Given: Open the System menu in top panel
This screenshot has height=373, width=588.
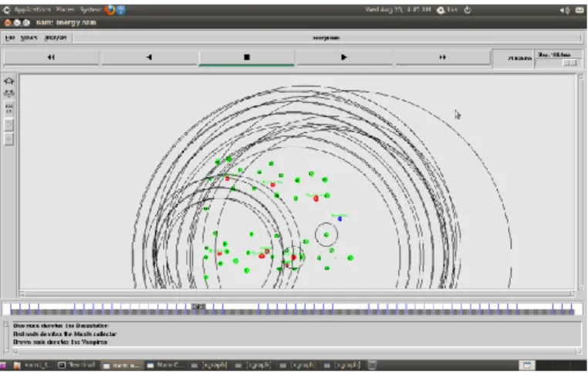Looking at the screenshot, I should click(x=90, y=10).
